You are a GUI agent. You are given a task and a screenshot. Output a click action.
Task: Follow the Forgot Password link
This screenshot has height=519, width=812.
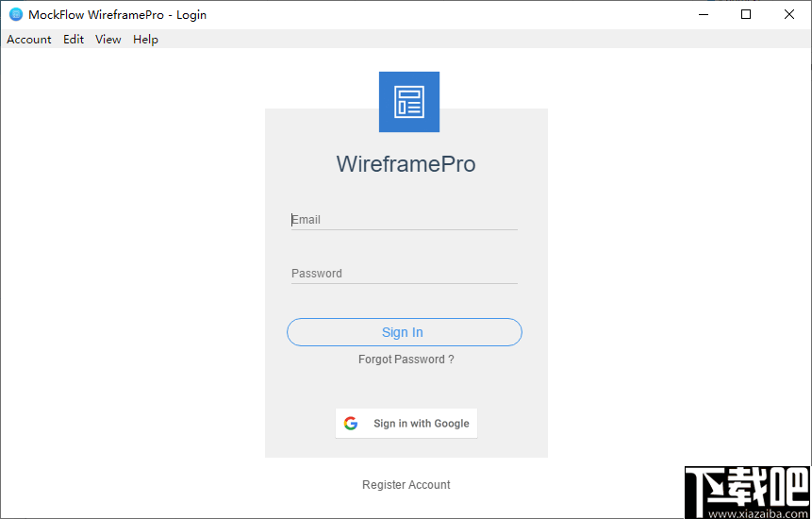[x=406, y=360]
